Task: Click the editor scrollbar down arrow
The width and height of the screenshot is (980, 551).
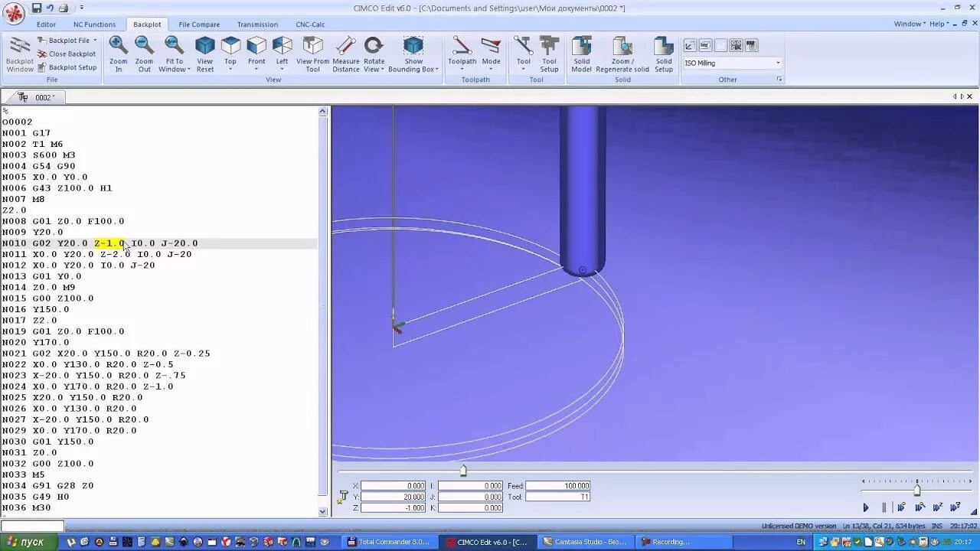Action: [x=323, y=512]
